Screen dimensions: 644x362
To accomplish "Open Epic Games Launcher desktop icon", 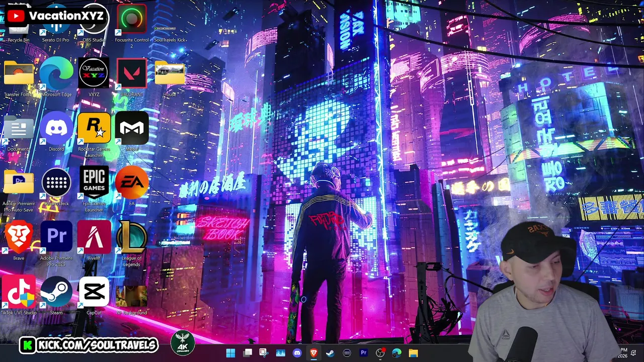I will click(x=94, y=189).
